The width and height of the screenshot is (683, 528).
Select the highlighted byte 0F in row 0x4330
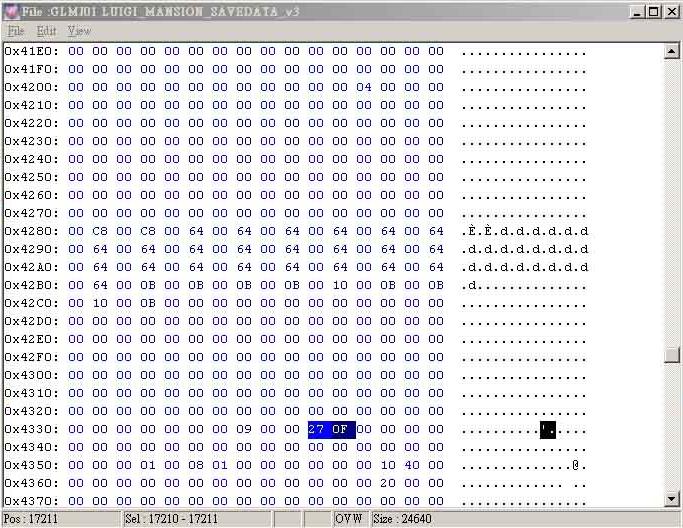click(x=340, y=430)
